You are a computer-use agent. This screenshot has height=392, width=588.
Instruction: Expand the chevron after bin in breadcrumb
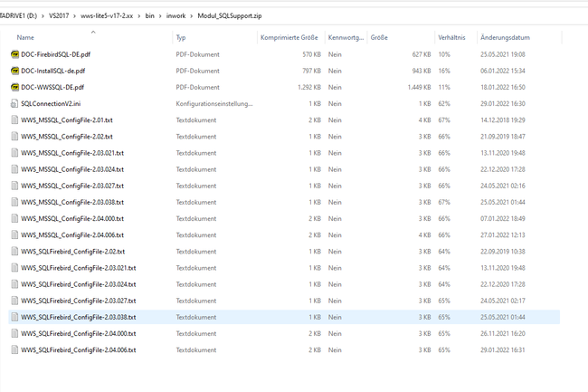(x=160, y=15)
